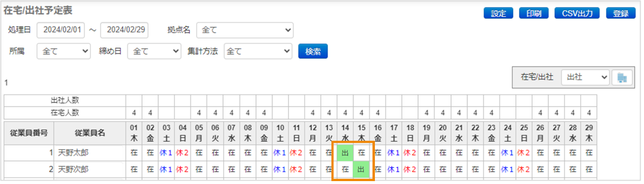This screenshot has height=184, width=644.
Task: Click 天野太郎's 休2 cell on the 4th
Action: (x=183, y=153)
